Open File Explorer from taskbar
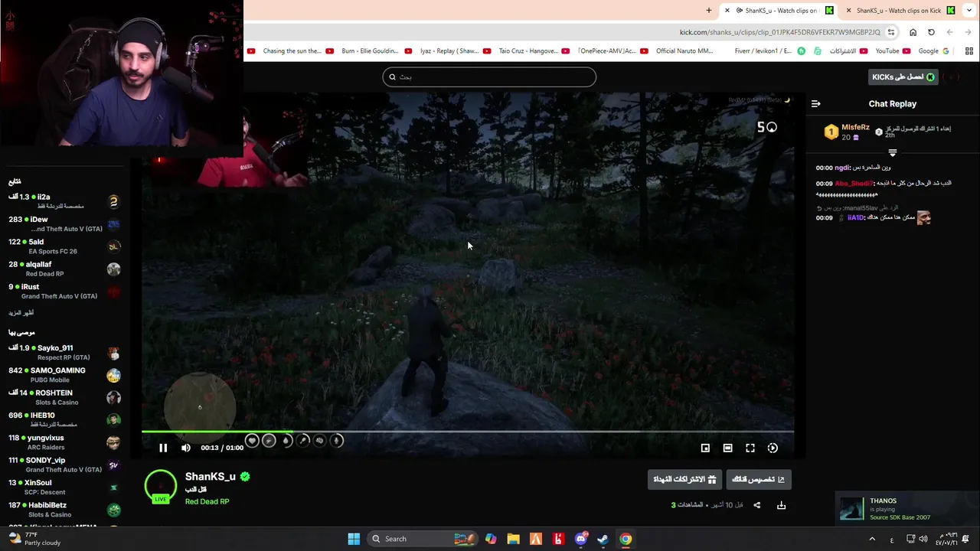Viewport: 980px width, 551px height. click(x=513, y=539)
